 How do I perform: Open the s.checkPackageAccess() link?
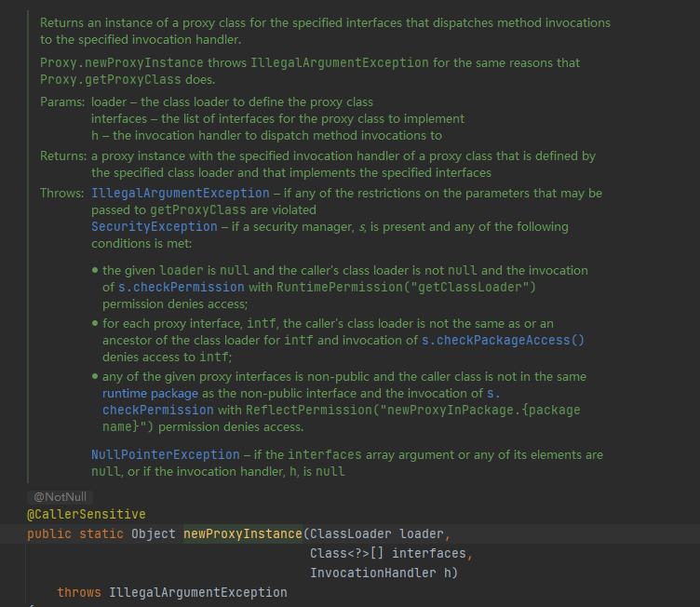[x=503, y=340]
